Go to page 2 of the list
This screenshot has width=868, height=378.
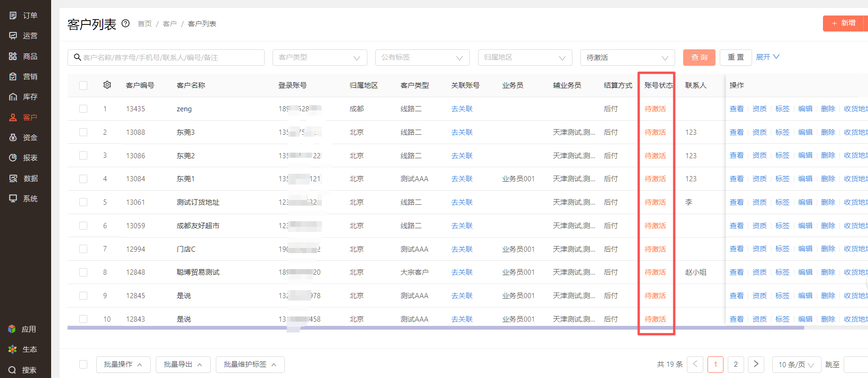pyautogui.click(x=736, y=364)
